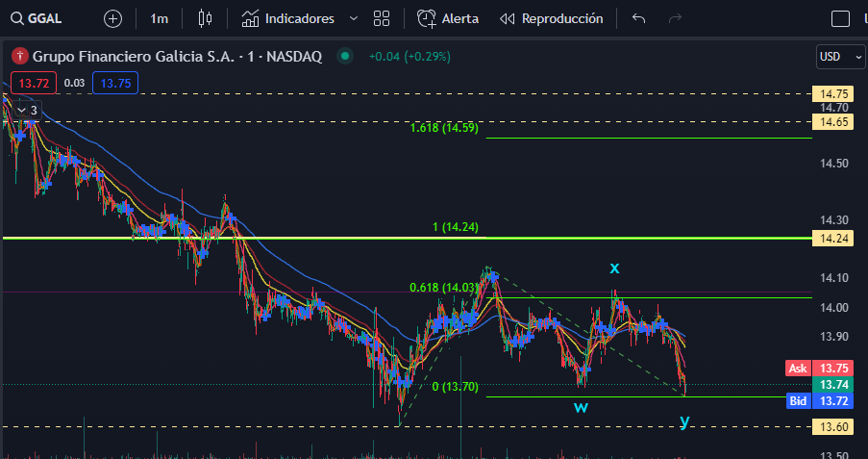Click the Bid 13.72 price tag

click(819, 401)
